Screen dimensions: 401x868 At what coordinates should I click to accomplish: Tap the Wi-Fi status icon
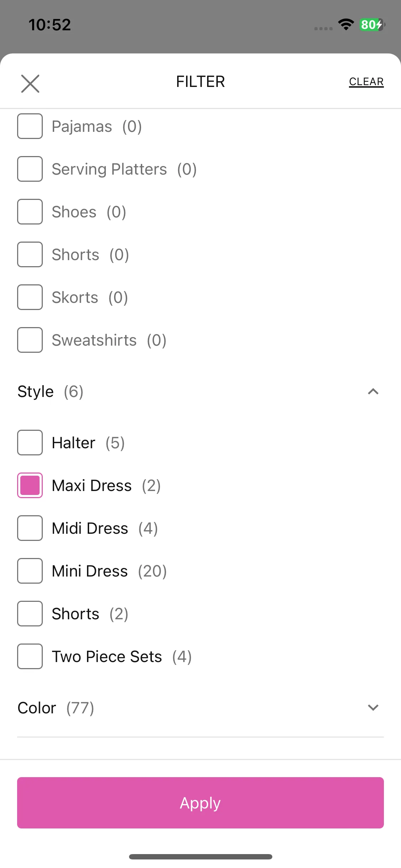tap(346, 25)
